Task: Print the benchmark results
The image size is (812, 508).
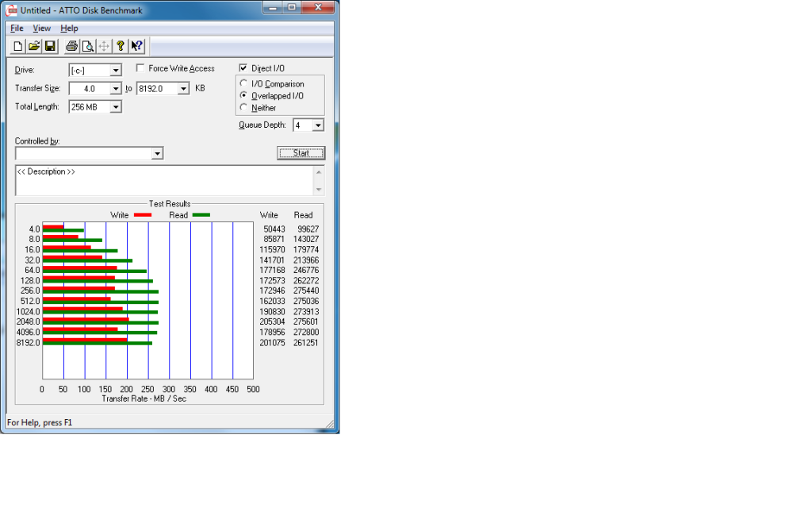Action: (x=72, y=46)
